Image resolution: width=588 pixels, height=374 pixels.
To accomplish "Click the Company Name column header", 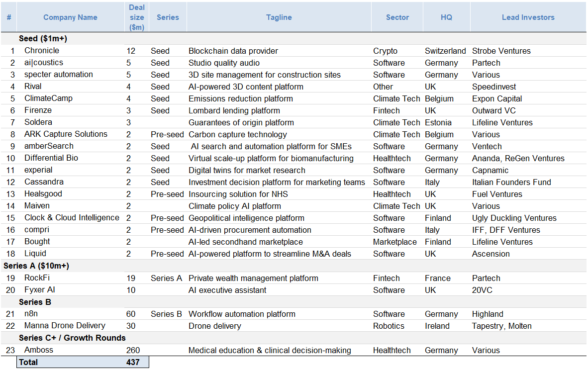I will coord(70,17).
